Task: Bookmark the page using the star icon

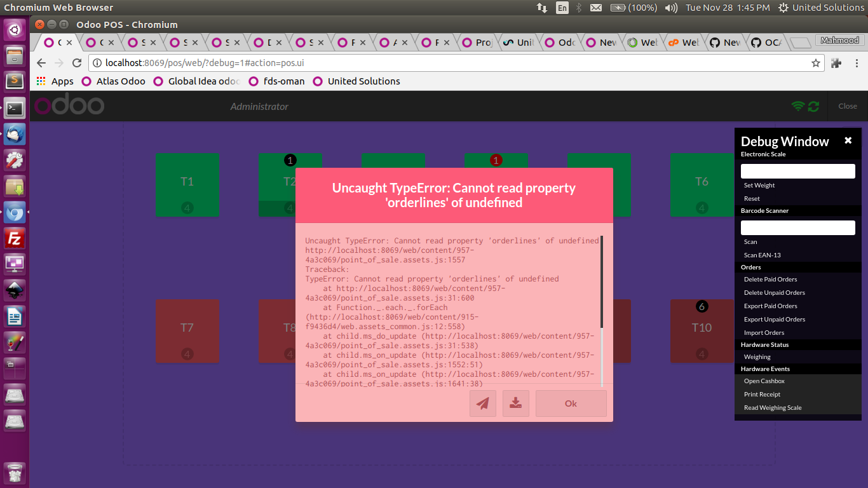Action: pyautogui.click(x=815, y=62)
